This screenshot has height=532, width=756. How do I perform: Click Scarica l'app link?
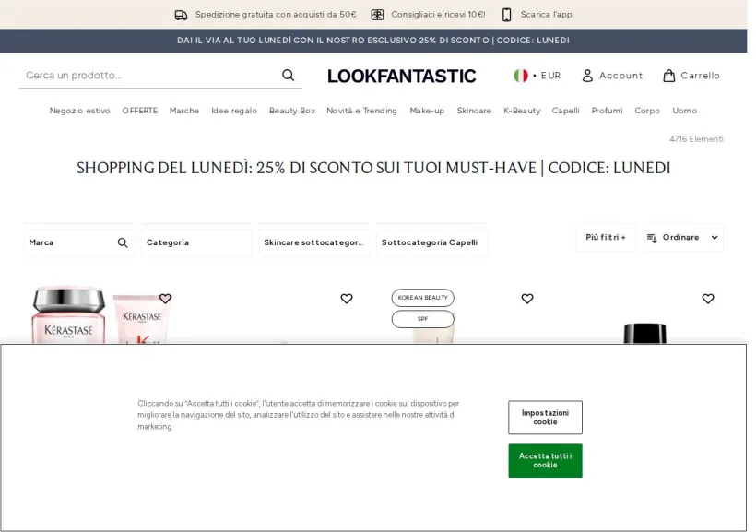pyautogui.click(x=547, y=15)
